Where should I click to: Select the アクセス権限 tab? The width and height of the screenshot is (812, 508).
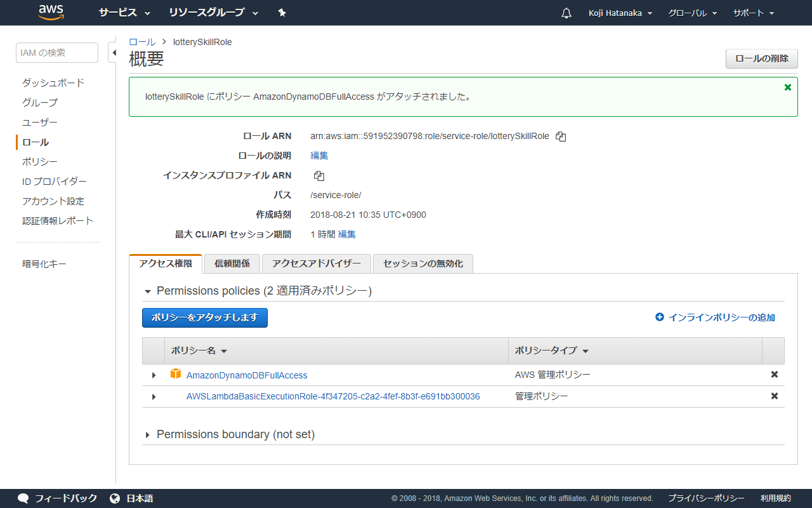tap(166, 264)
